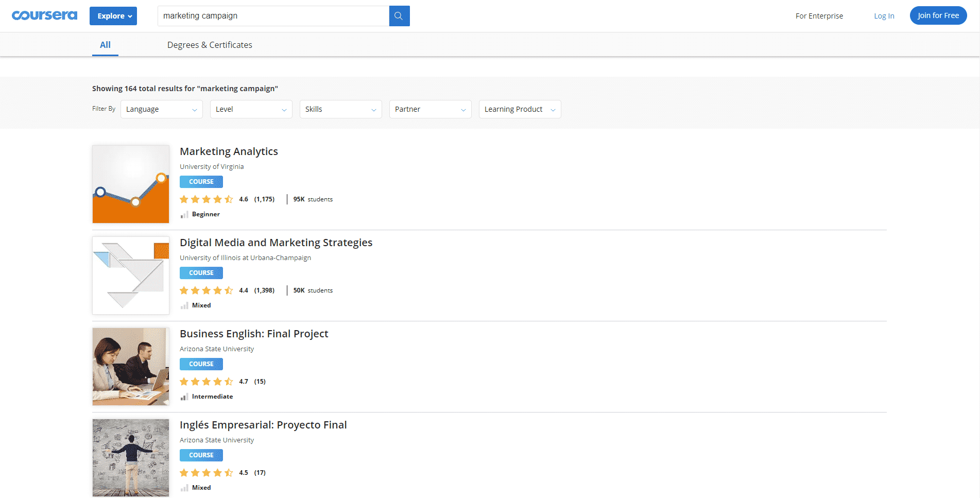Open Inglés Empresarial: Proyecto Final course

[263, 425]
